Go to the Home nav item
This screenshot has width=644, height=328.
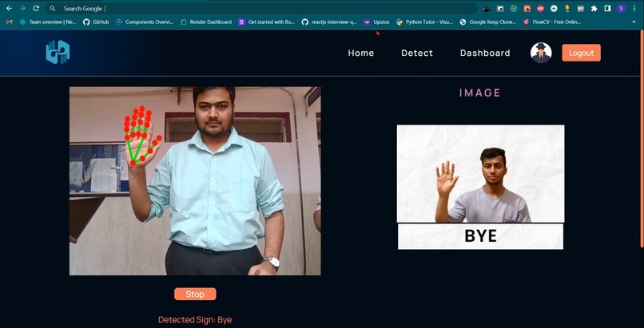point(361,53)
